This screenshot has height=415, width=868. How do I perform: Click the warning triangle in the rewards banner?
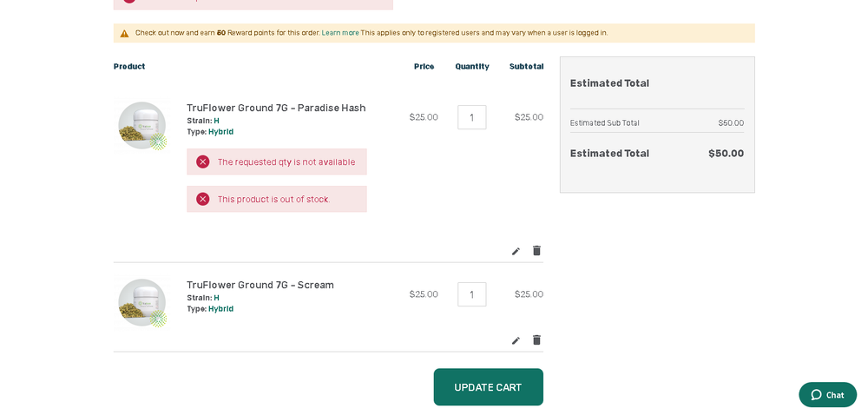point(125,34)
